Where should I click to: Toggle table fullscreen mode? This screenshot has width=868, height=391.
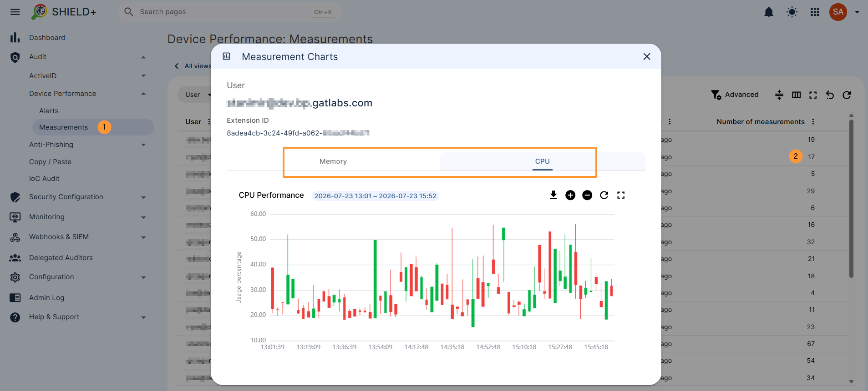[x=813, y=95]
